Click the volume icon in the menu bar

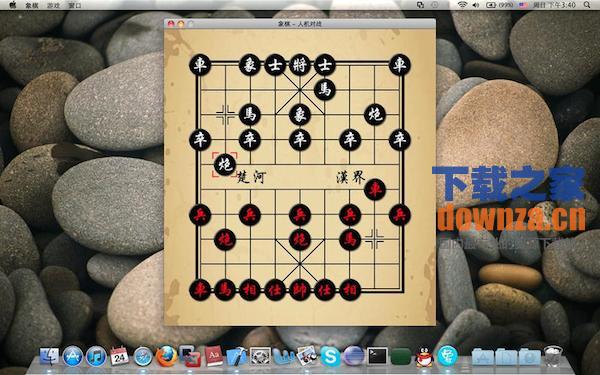pos(476,5)
